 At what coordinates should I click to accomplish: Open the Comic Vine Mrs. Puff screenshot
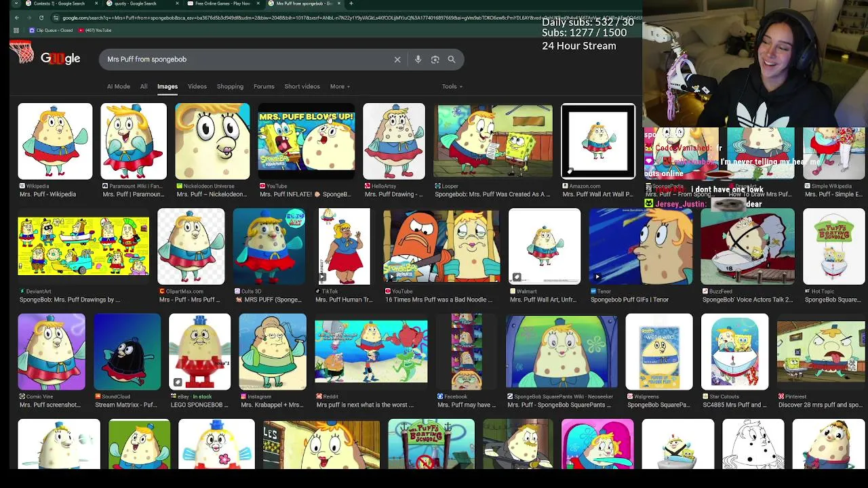(52, 352)
